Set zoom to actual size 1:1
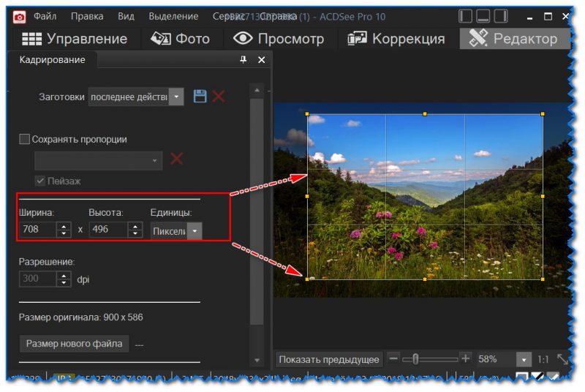Viewport: 585px width, 392px height. click(543, 359)
